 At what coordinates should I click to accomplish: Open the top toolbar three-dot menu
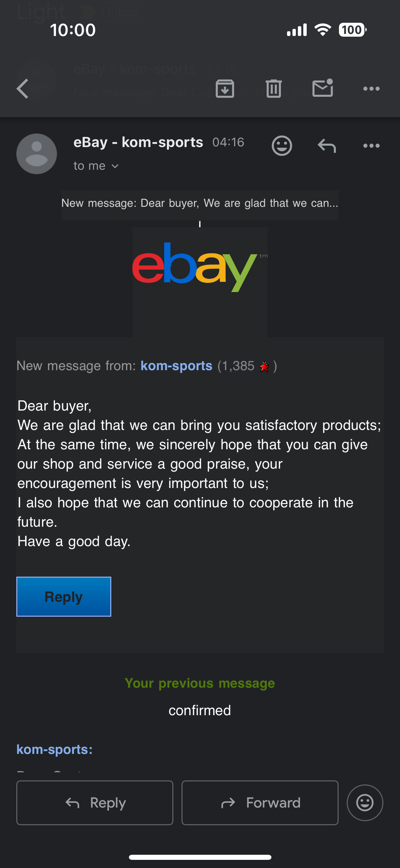coord(372,89)
